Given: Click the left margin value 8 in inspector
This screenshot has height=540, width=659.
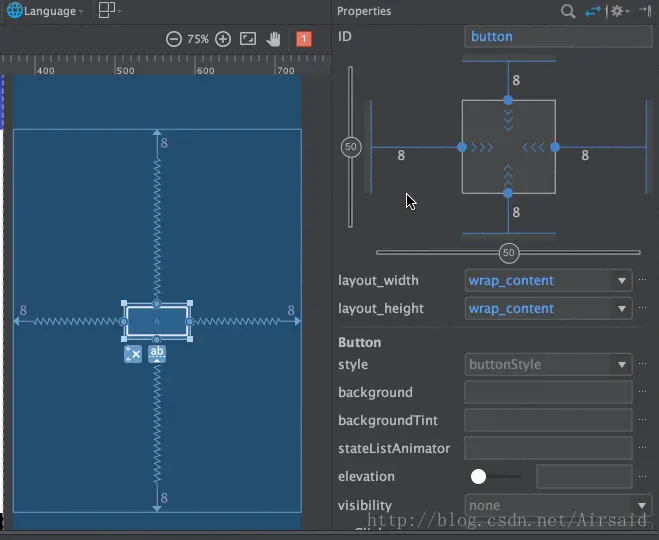Looking at the screenshot, I should (x=401, y=155).
